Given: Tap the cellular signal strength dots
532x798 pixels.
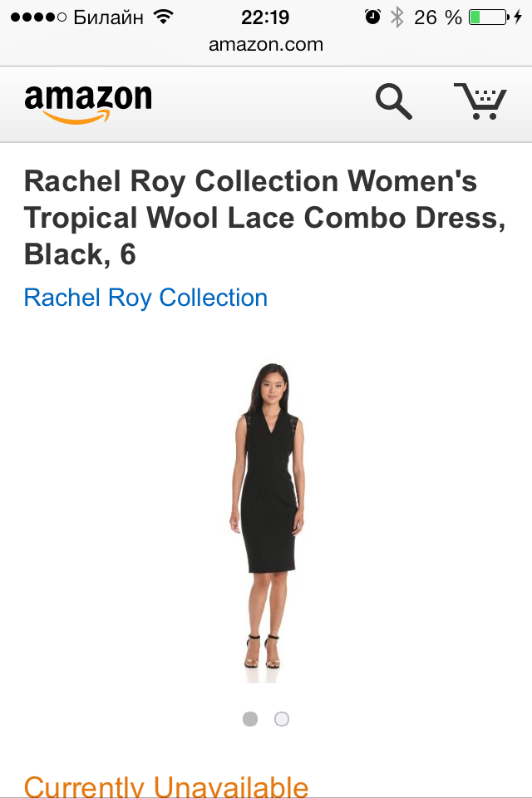Looking at the screenshot, I should (x=39, y=17).
